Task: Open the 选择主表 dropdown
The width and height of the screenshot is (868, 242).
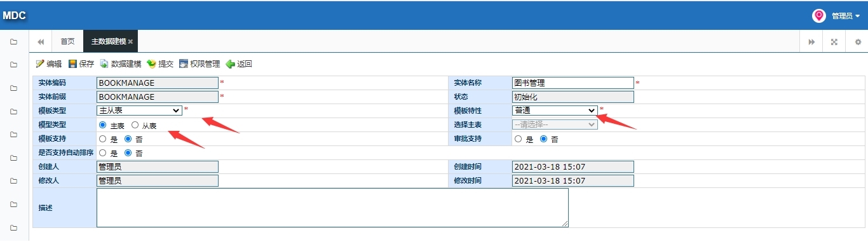Action: point(555,124)
